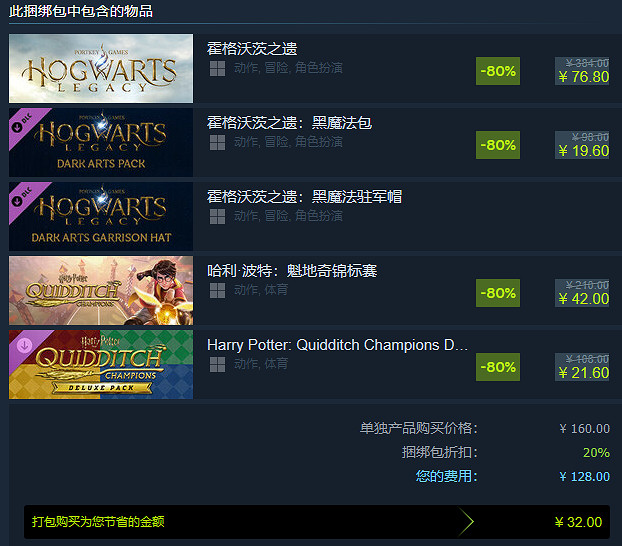Click ¥19.60 price for 黑魔法包

point(583,151)
